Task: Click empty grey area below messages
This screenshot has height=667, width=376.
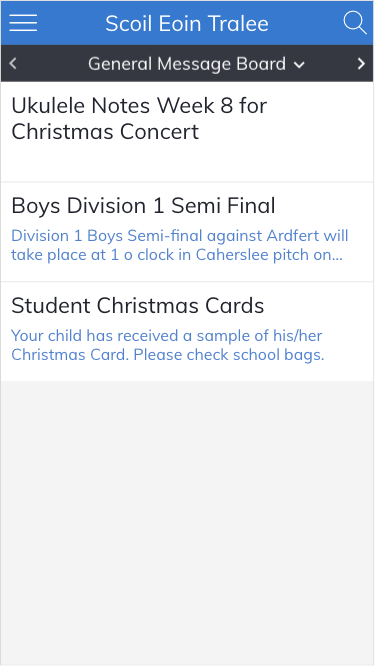Action: (187, 523)
